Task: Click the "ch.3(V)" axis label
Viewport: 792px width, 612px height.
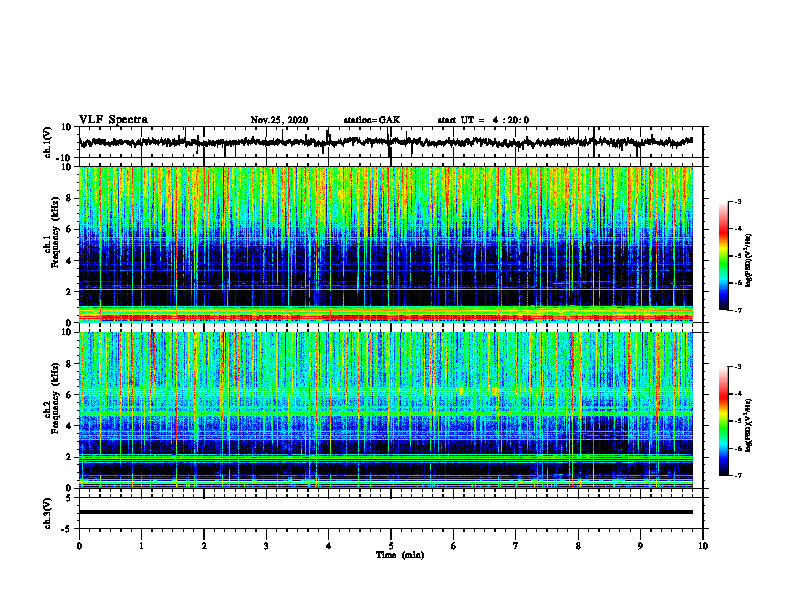Action: [x=48, y=513]
